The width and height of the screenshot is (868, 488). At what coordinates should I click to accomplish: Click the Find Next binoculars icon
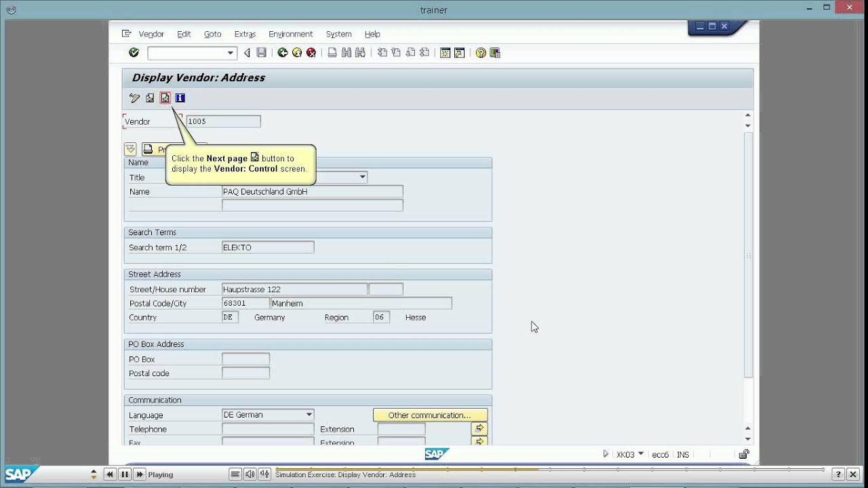click(360, 52)
